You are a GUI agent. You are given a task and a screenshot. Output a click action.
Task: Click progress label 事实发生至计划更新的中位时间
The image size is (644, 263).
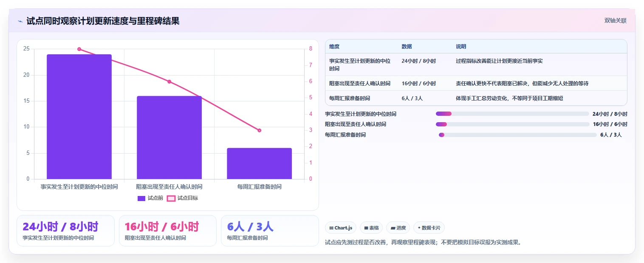click(x=361, y=114)
